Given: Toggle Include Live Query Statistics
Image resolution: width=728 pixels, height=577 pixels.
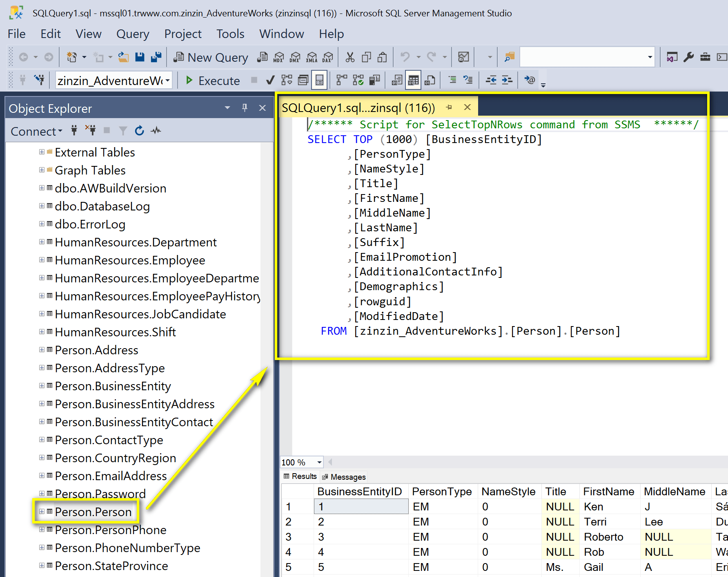Looking at the screenshot, I should tap(358, 80).
